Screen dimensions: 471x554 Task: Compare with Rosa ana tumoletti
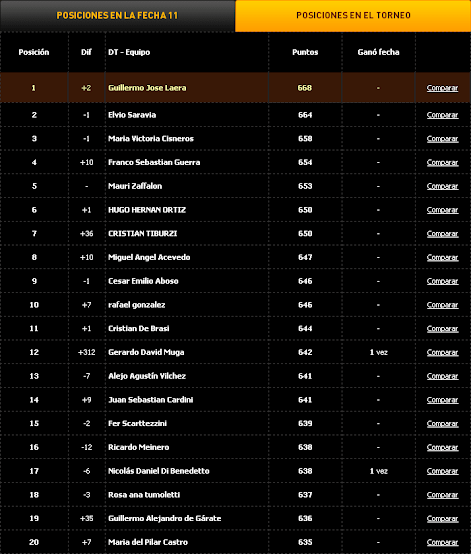pos(442,495)
